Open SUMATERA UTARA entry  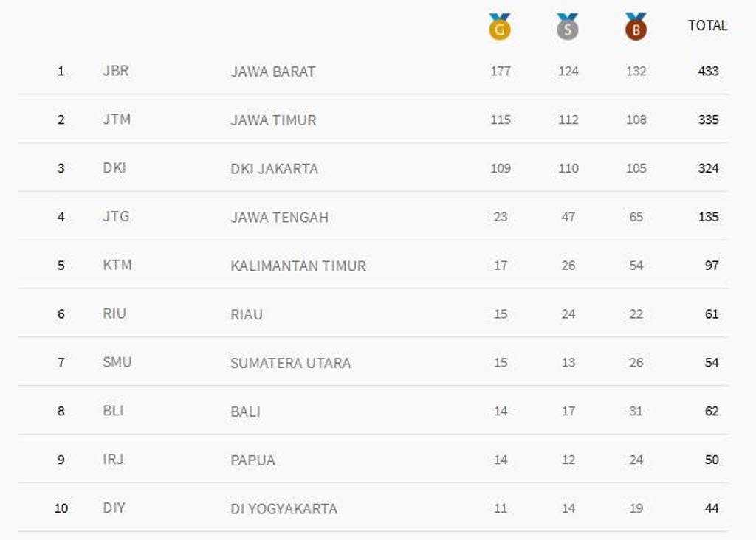tap(291, 363)
